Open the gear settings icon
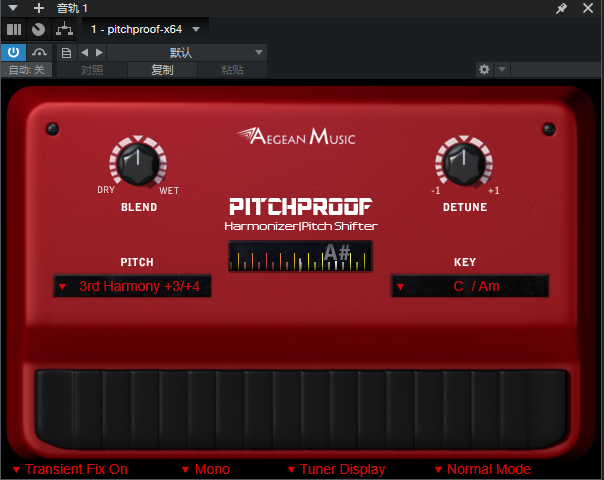The height and width of the screenshot is (480, 604). point(485,70)
